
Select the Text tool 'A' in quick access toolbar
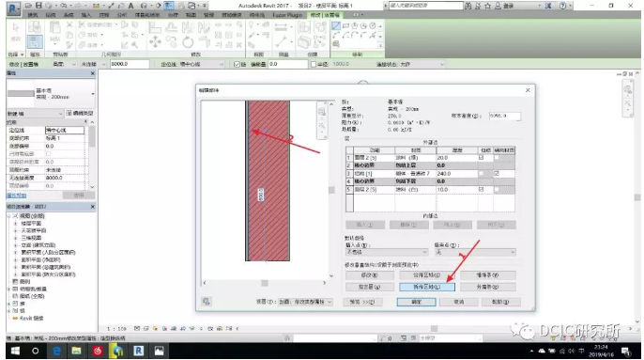pyautogui.click(x=131, y=6)
